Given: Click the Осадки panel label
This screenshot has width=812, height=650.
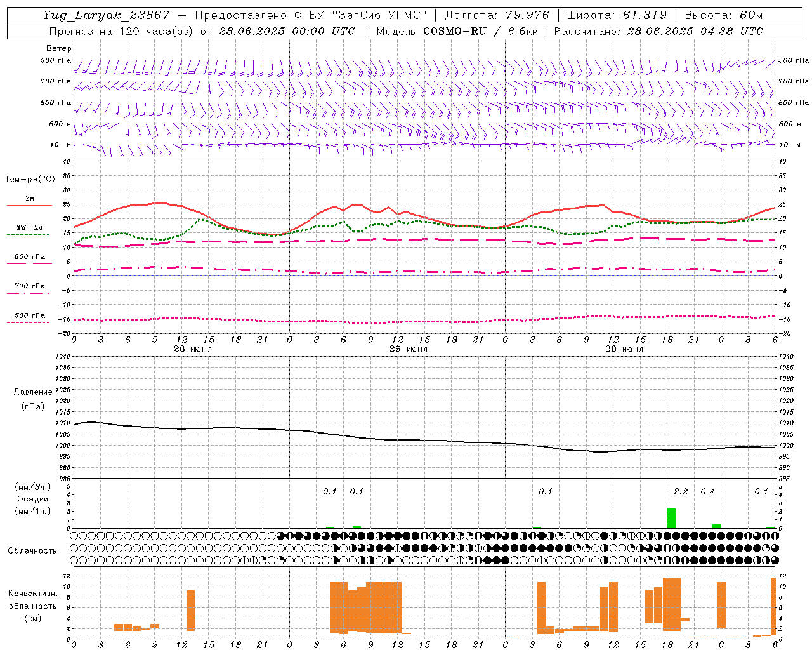Looking at the screenshot, I should (x=32, y=499).
